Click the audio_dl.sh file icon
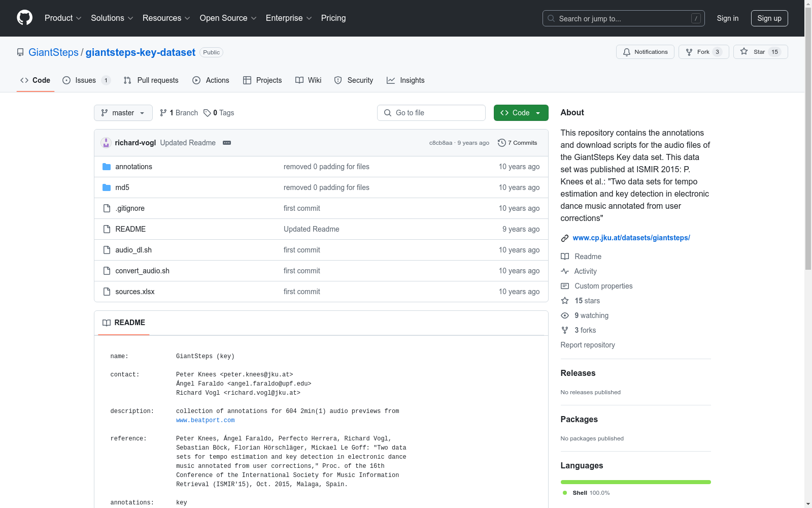The height and width of the screenshot is (508, 812). [x=107, y=250]
